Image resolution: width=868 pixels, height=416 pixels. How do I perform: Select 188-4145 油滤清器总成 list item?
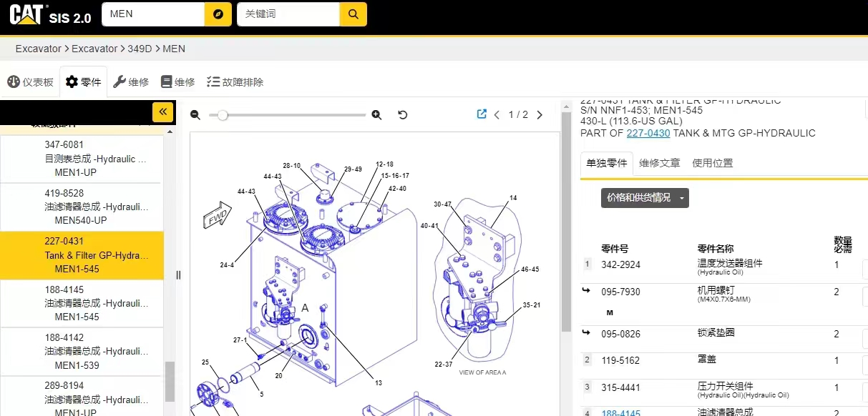click(82, 303)
